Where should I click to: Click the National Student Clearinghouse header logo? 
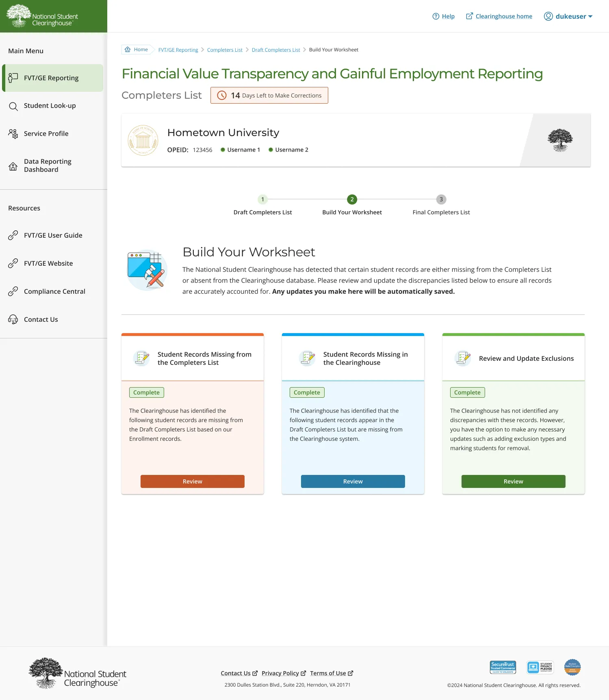(42, 16)
